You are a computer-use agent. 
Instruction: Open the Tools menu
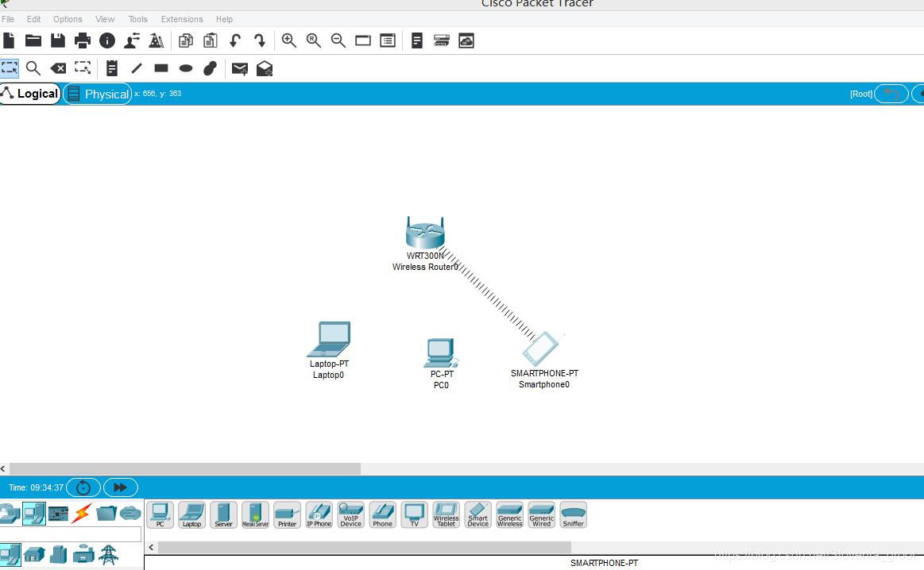tap(138, 19)
